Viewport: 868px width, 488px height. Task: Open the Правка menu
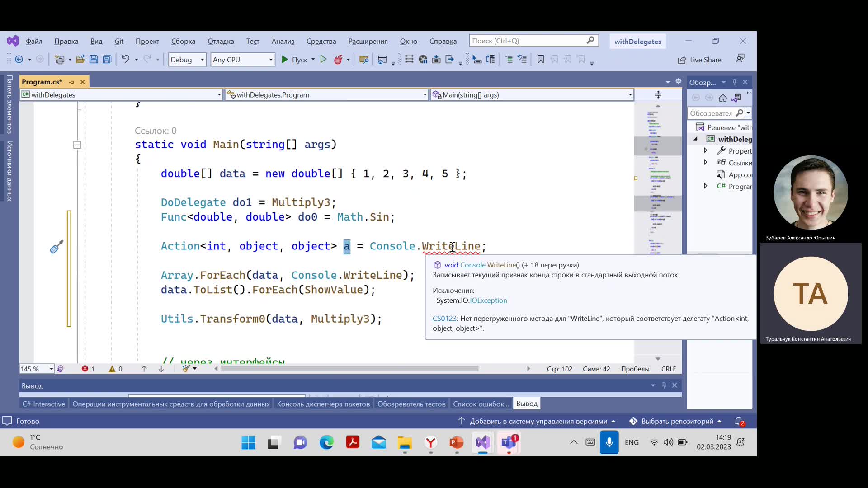66,41
